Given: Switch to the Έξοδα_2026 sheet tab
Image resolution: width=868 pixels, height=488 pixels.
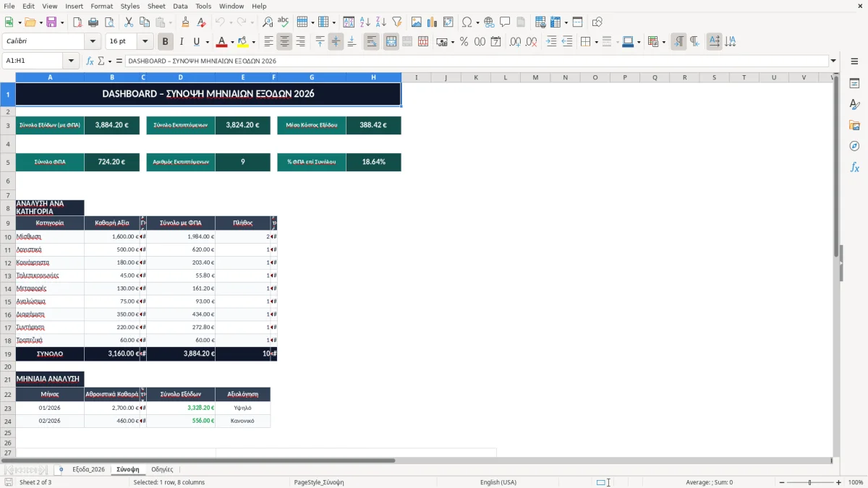Looking at the screenshot, I should coord(88,469).
